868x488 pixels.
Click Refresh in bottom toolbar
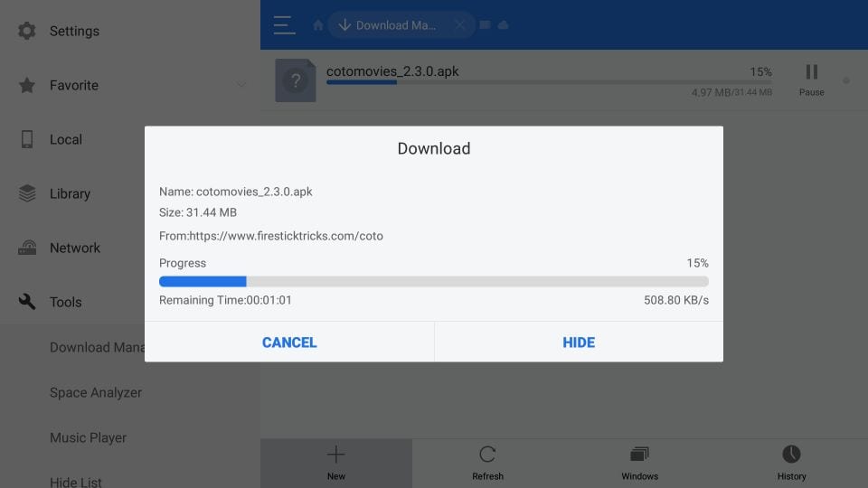pyautogui.click(x=487, y=463)
